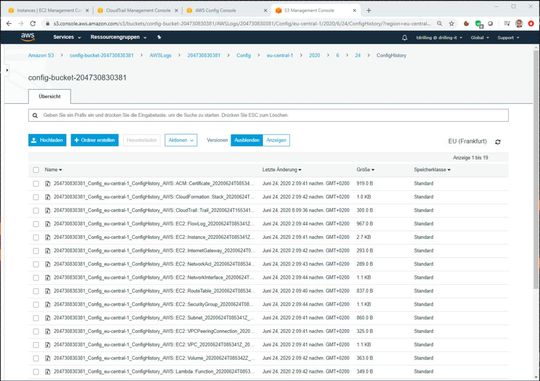Image resolution: width=540 pixels, height=381 pixels.
Task: Click file icon of EC2 RouteTable object
Action: 48,291
